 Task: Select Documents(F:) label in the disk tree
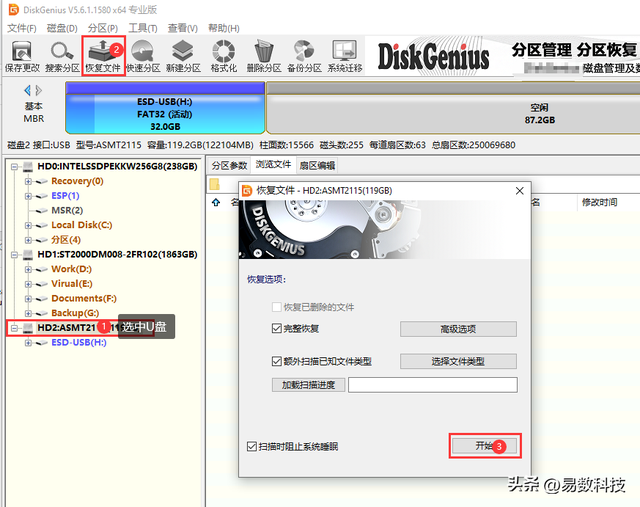pos(84,298)
